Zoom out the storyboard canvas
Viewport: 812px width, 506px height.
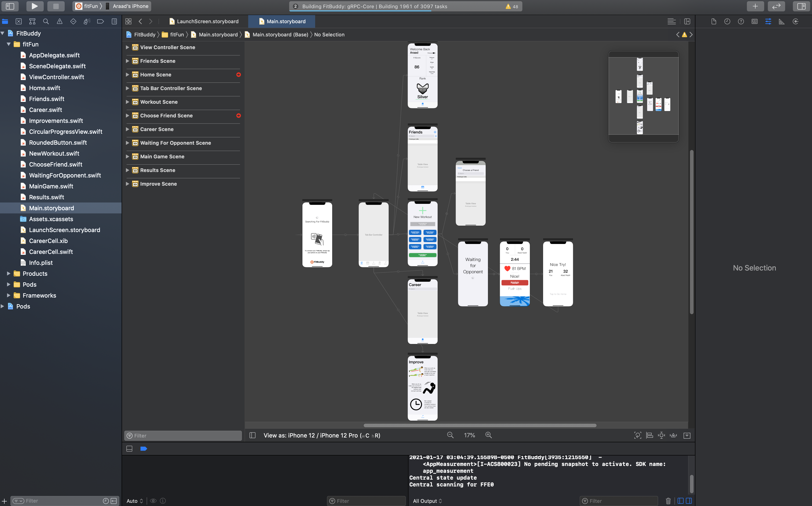click(x=450, y=435)
